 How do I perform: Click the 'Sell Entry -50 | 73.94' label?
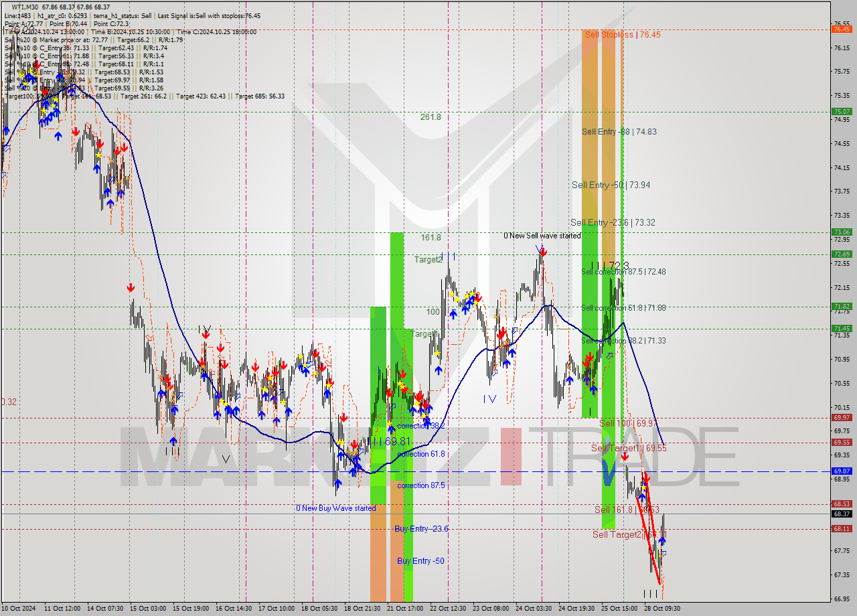click(611, 185)
